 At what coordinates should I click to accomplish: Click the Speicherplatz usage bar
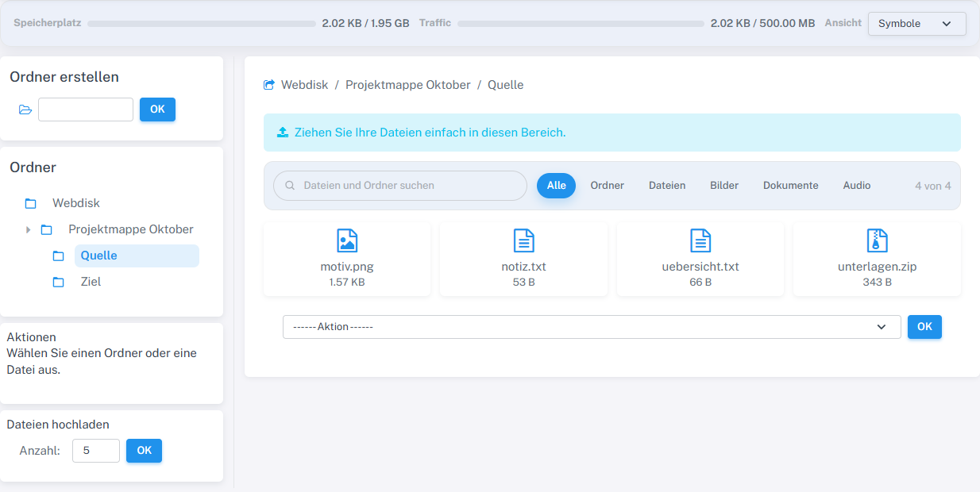click(202, 24)
